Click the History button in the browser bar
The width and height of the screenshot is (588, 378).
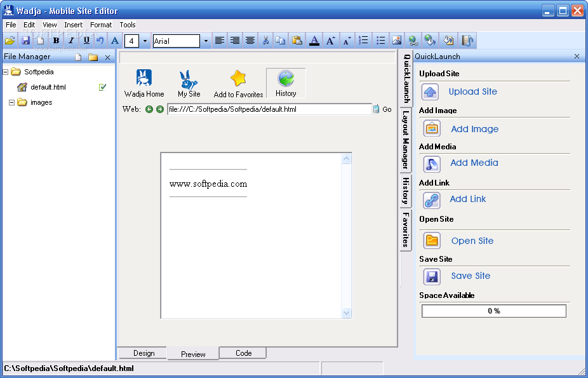click(286, 83)
